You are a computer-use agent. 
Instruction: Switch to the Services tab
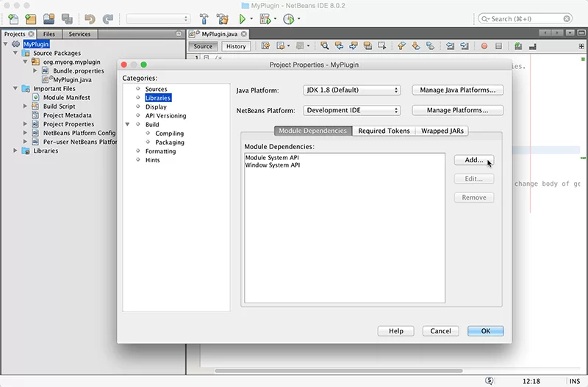pos(79,34)
